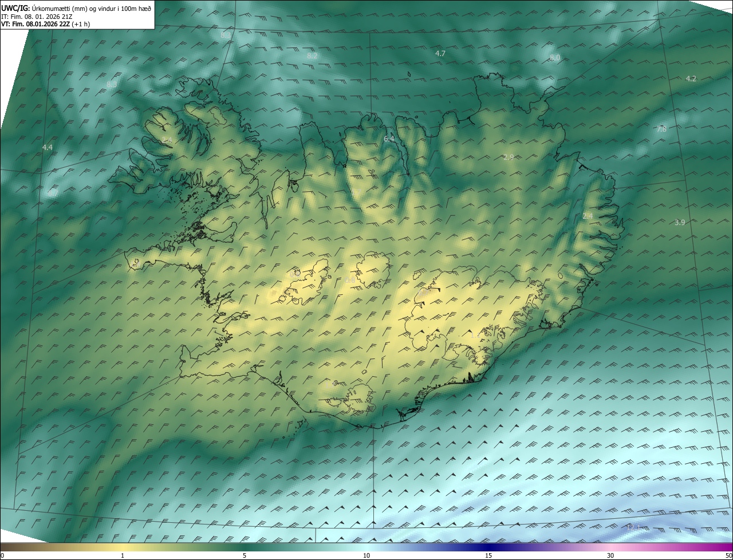Click the 4.7 value on the map
The width and height of the screenshot is (733, 560).
point(440,53)
